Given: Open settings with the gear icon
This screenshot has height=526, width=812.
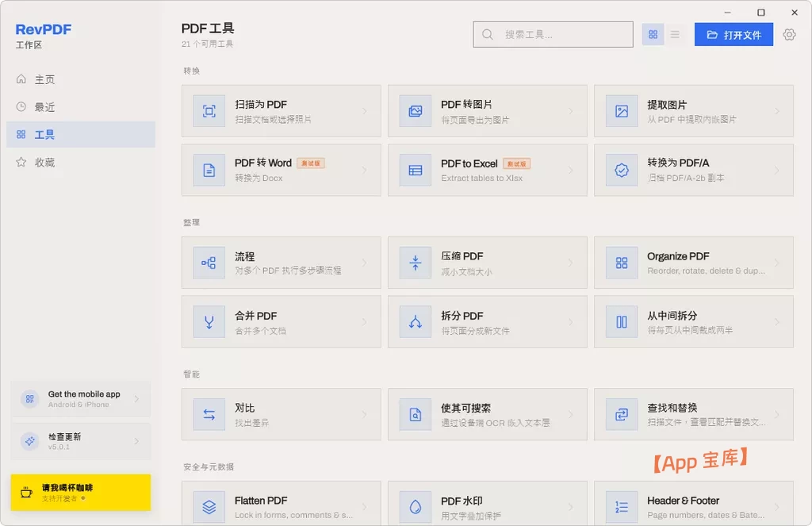Looking at the screenshot, I should pyautogui.click(x=789, y=35).
